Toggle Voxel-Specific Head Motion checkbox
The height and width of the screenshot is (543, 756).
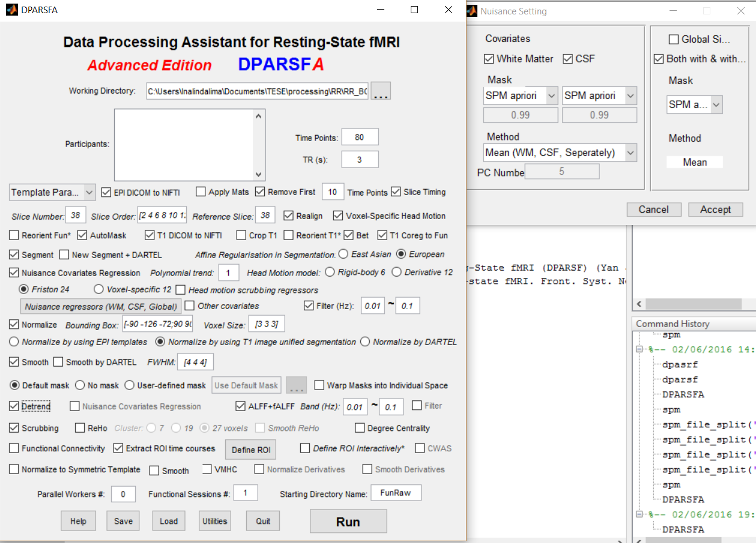(x=337, y=215)
